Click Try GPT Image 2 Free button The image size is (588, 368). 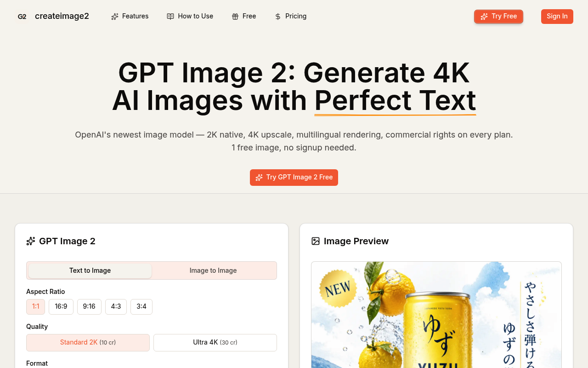pos(294,178)
